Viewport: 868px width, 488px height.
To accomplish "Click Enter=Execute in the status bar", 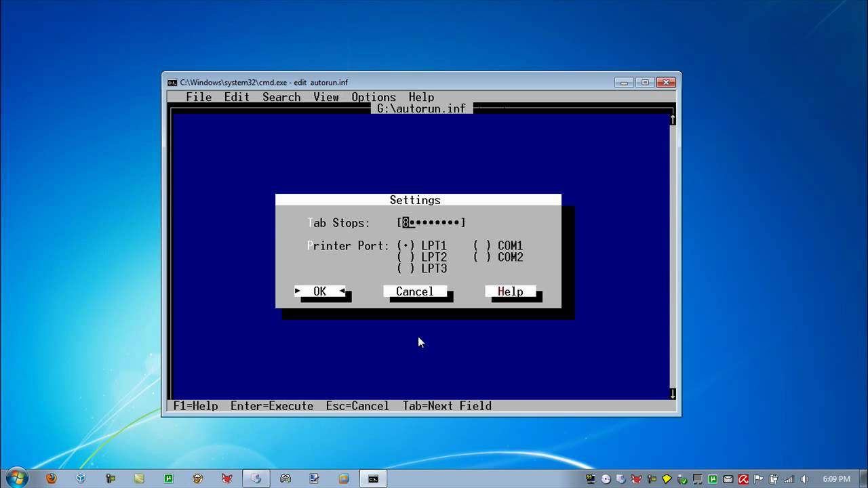I will click(272, 406).
